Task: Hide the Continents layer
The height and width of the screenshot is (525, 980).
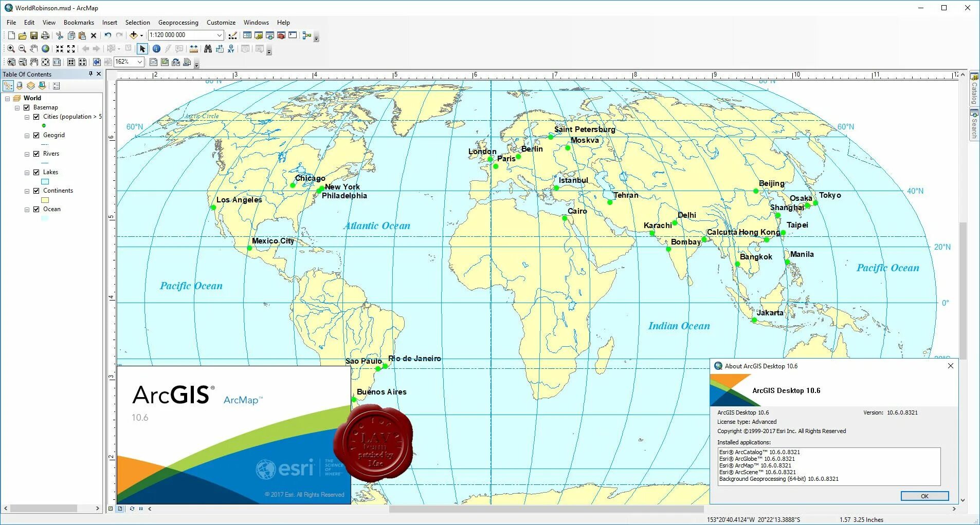Action: [x=37, y=191]
